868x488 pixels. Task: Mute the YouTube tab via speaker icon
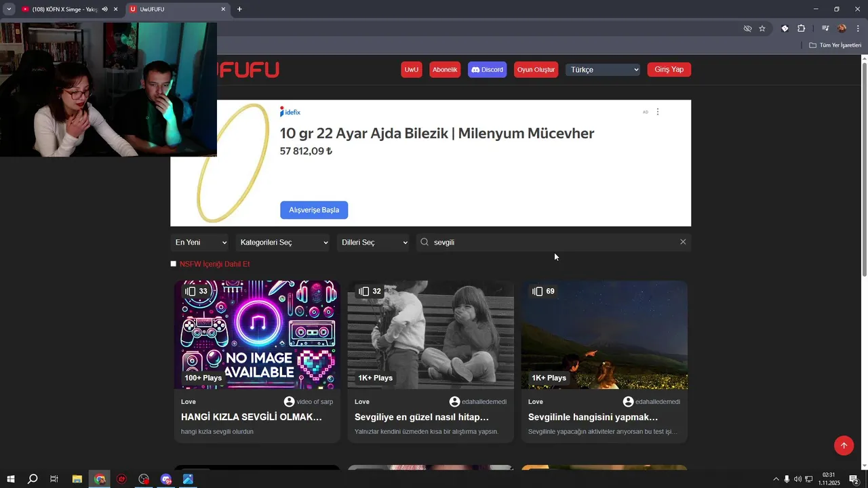[105, 9]
